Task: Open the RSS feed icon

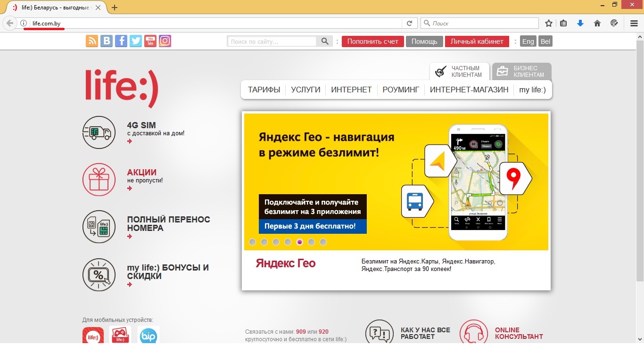Action: [92, 41]
